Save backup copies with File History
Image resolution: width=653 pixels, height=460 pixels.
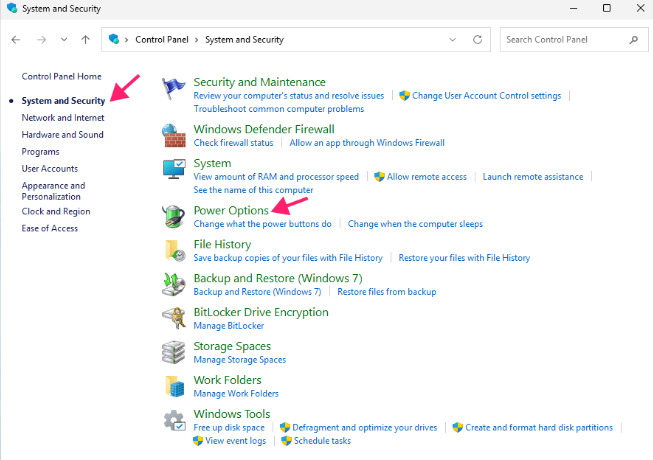[x=288, y=258]
